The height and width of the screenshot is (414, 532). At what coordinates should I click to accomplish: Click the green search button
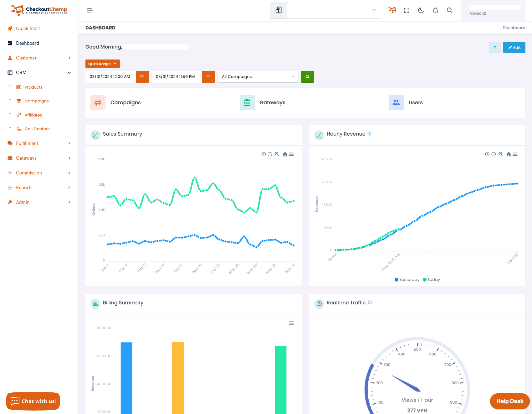coord(307,77)
